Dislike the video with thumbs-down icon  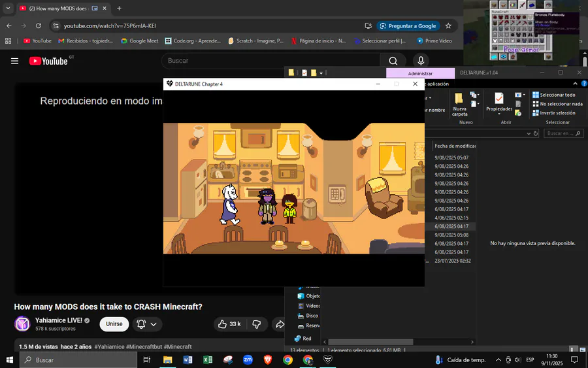pos(257,324)
